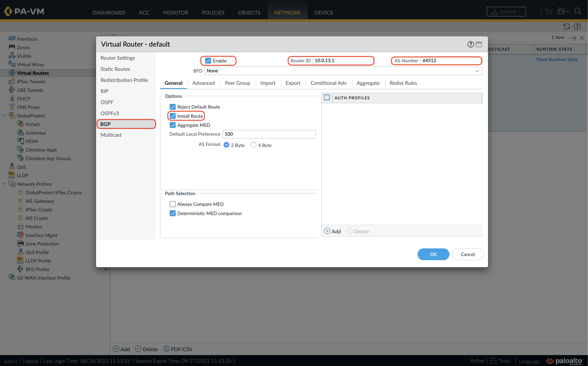Image resolution: width=588 pixels, height=366 pixels.
Task: Open IKE Gateways in Network Profiles
Action: tap(40, 201)
